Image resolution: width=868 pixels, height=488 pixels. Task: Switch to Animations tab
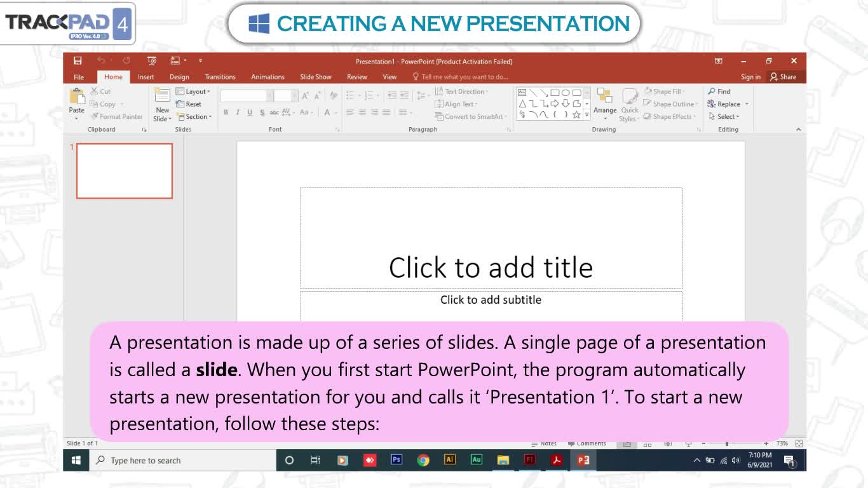pyautogui.click(x=268, y=77)
